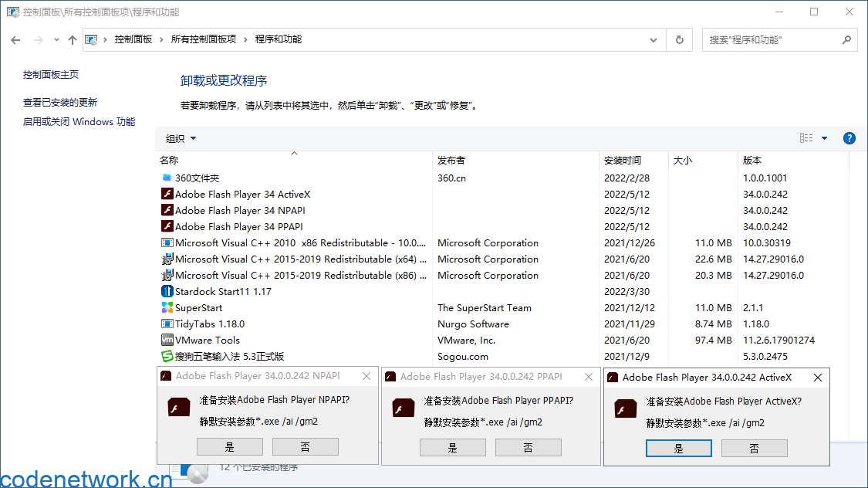Go up one level with the up arrow
868x488 pixels.
pos(72,40)
